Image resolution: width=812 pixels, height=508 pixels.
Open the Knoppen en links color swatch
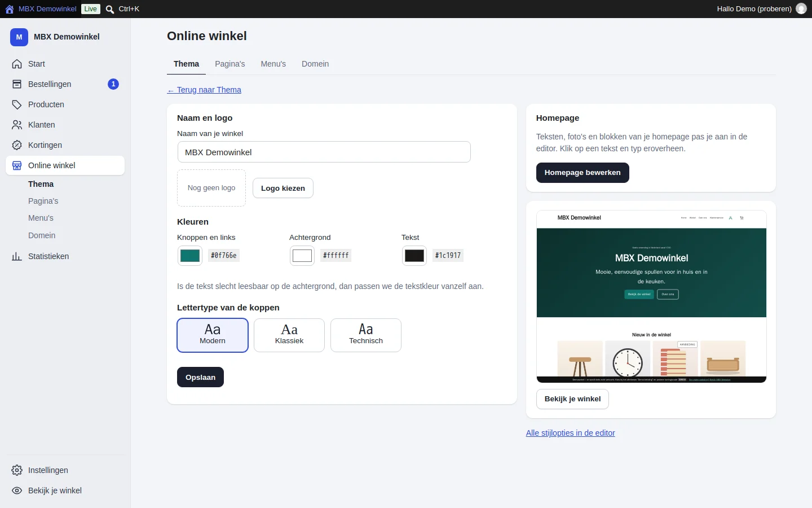190,256
